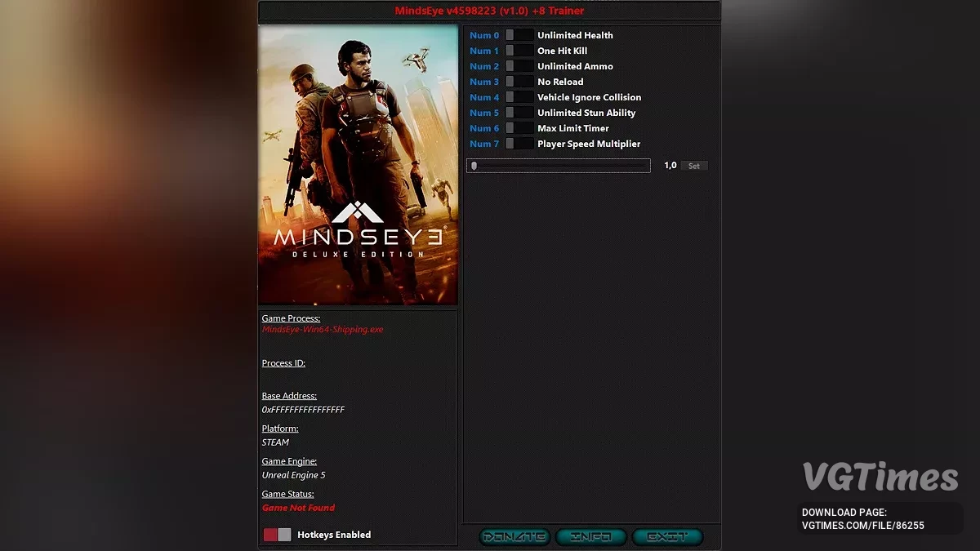The height and width of the screenshot is (551, 980).
Task: Toggle the Hotkeys Enabled switch
Action: (x=277, y=535)
